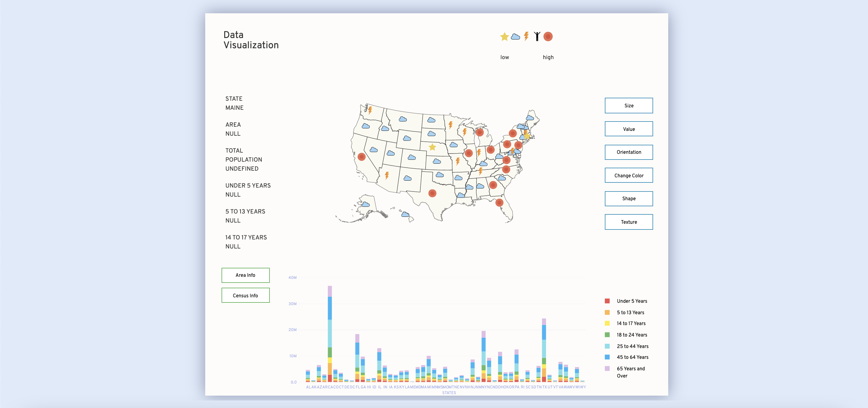
Task: Select the red circle on Texas
Action: [432, 193]
